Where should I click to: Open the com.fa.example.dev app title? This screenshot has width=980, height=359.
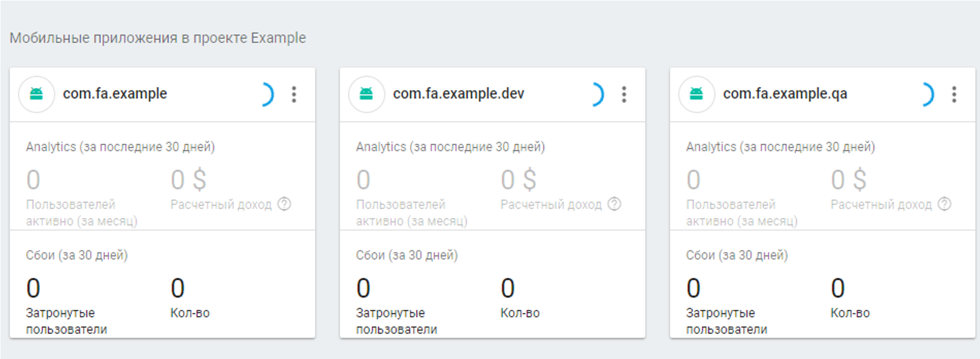pyautogui.click(x=459, y=94)
